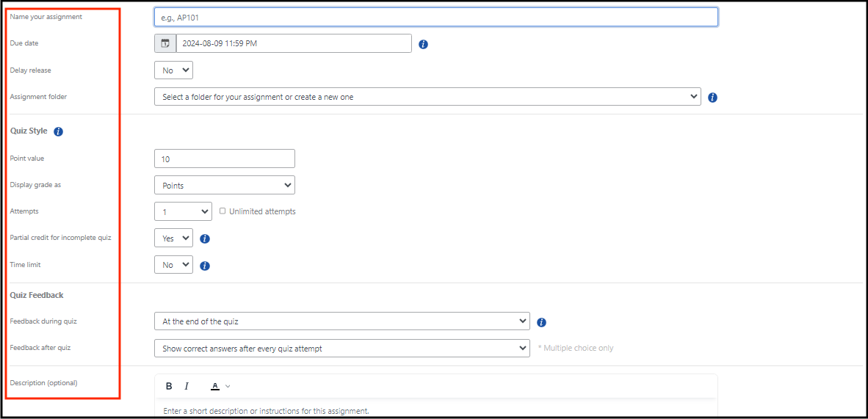Click info icon for Partial credit setting

point(205,238)
